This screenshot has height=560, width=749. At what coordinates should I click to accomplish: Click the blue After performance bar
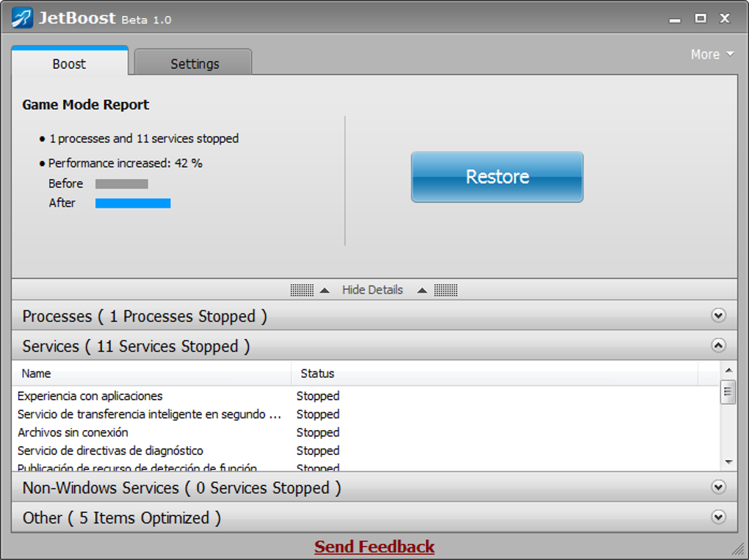[132, 203]
